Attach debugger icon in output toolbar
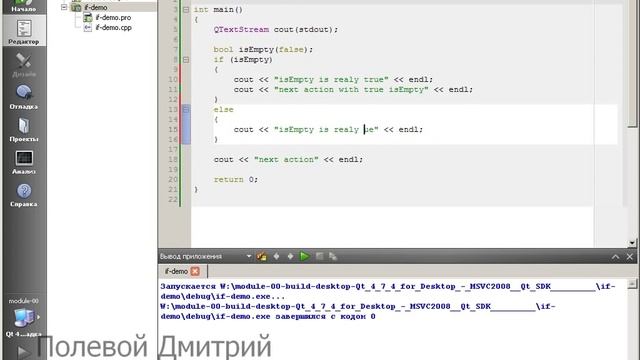The height and width of the screenshot is (360, 640). click(333, 256)
